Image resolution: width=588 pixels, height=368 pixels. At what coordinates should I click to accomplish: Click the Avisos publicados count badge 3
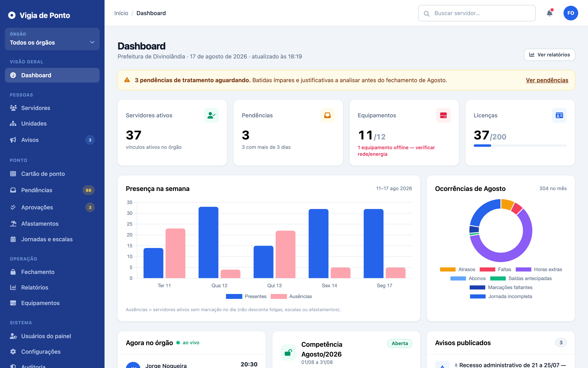pyautogui.click(x=561, y=342)
